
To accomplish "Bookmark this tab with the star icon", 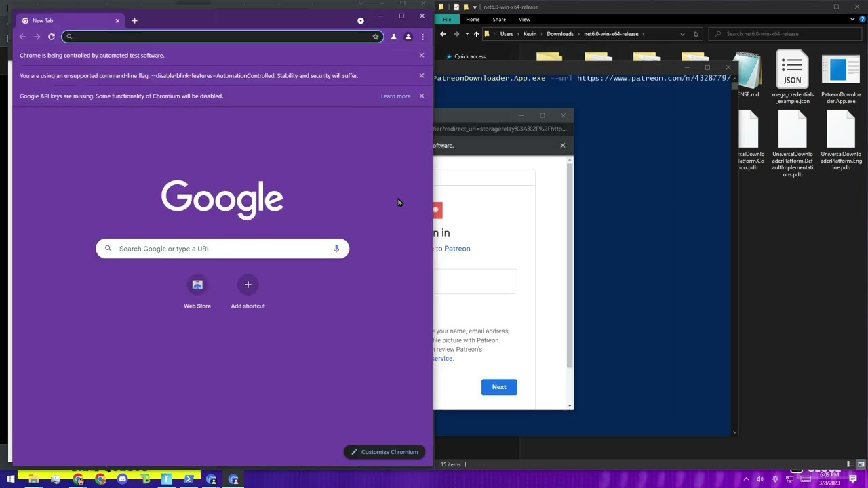I will pos(376,37).
